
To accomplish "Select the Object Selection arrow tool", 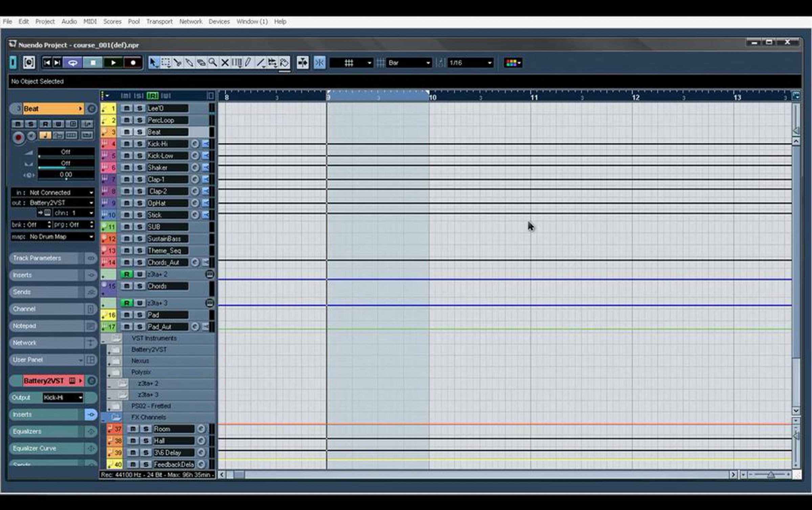I will [154, 63].
